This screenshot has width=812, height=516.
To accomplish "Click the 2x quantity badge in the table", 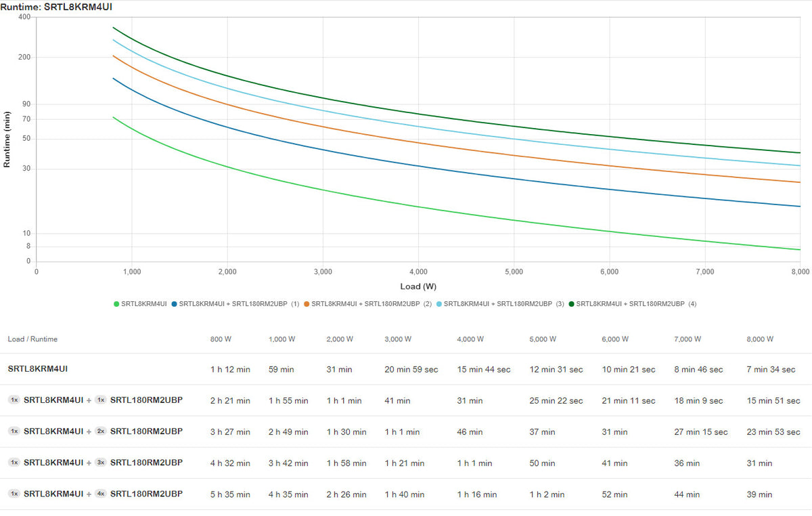I will (x=101, y=431).
